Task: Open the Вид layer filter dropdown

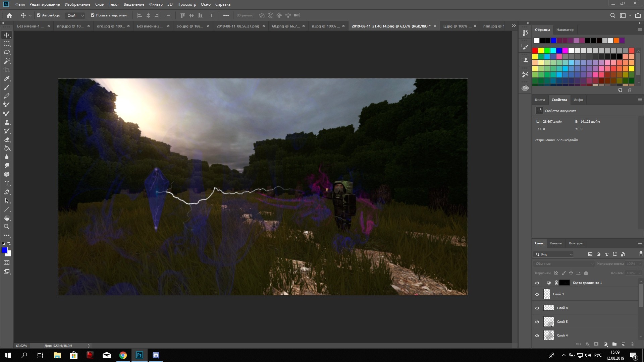Action: (x=554, y=254)
